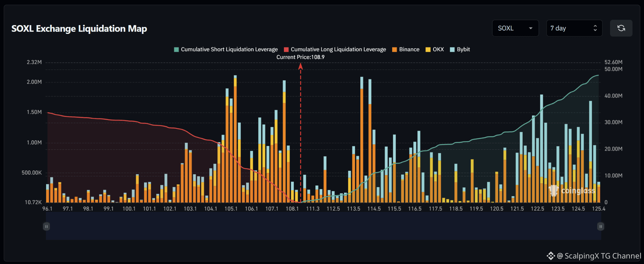Click the 2.00M left axis label
644x264 pixels.
coord(34,82)
